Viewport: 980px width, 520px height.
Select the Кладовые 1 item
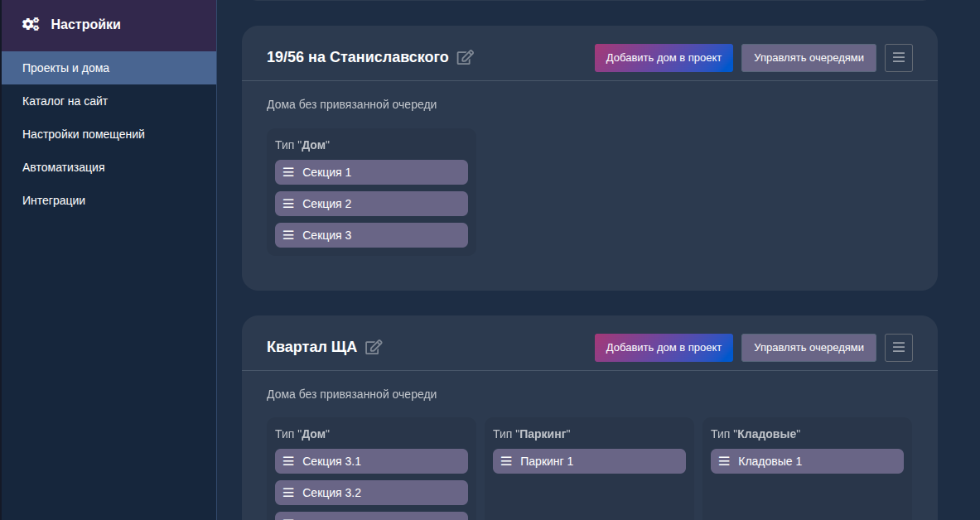[807, 461]
